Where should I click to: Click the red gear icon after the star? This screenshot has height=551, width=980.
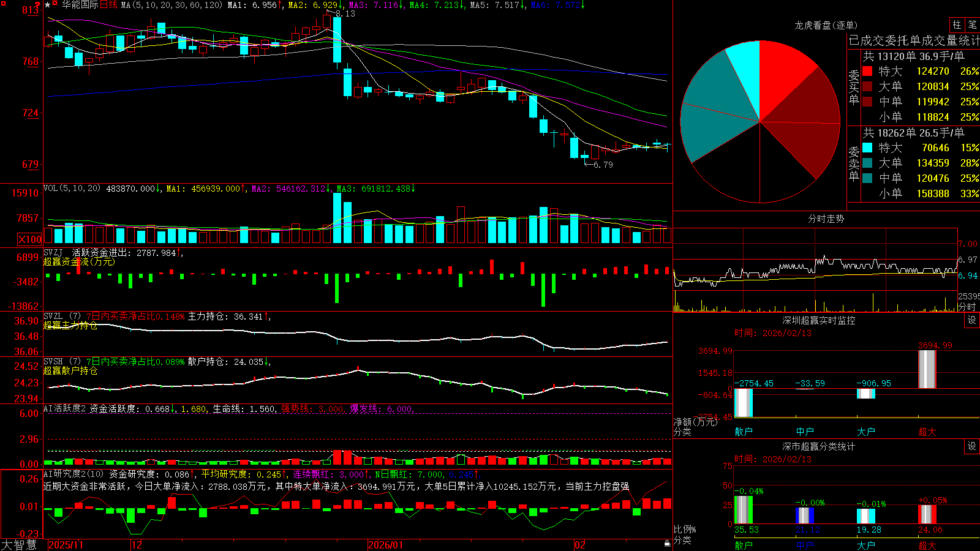click(55, 4)
